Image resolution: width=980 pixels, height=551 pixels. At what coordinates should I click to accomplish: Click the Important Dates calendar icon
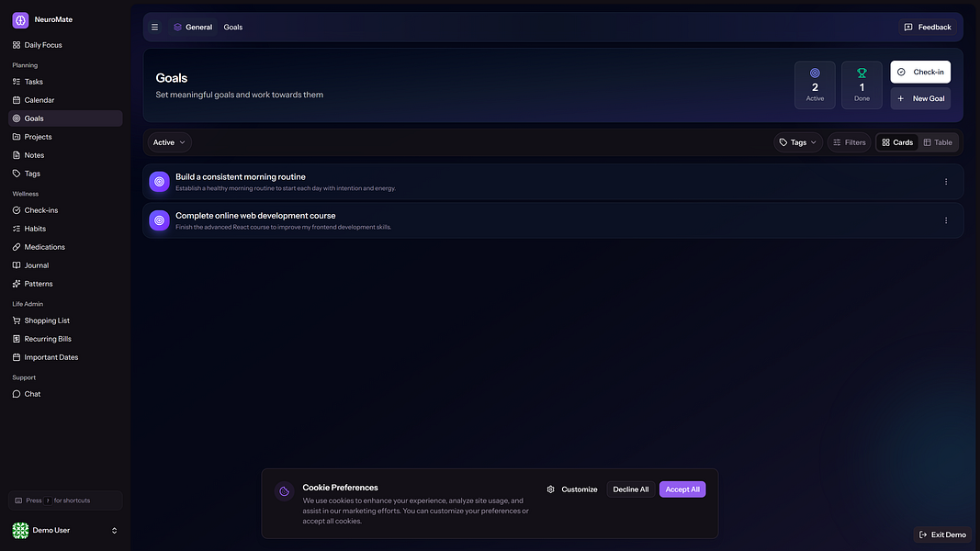tap(17, 357)
